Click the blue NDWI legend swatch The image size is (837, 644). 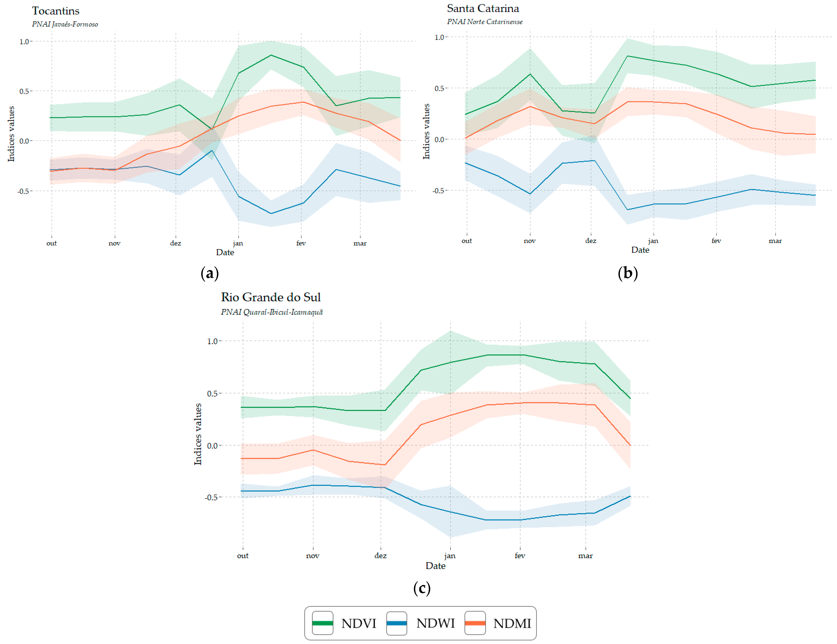click(x=397, y=623)
